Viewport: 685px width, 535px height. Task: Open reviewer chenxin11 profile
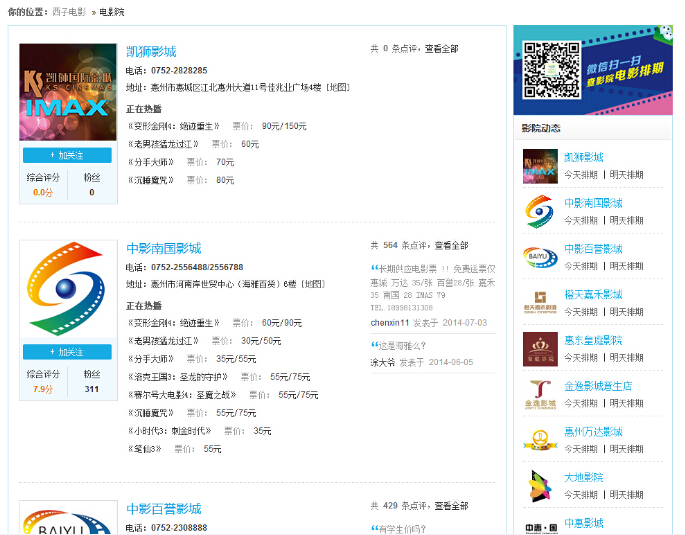(390, 323)
